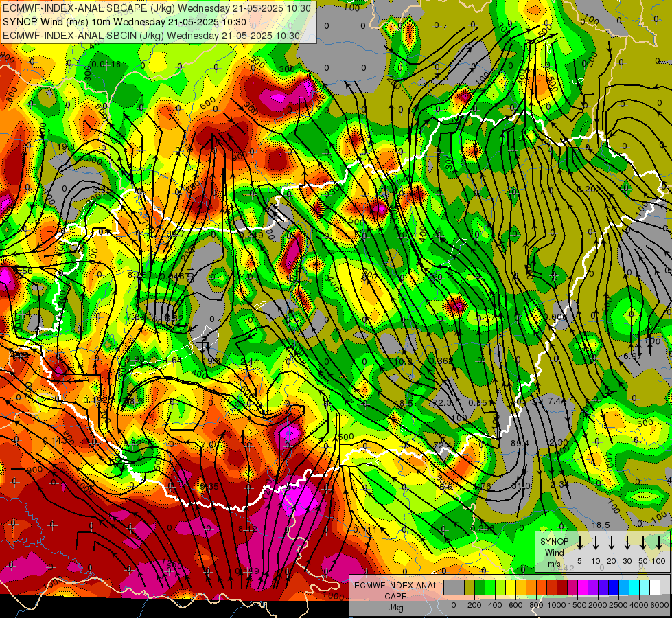This screenshot has height=618, width=672.
Task: Select the bright magenta CAPE legend swatch
Action: (583, 588)
